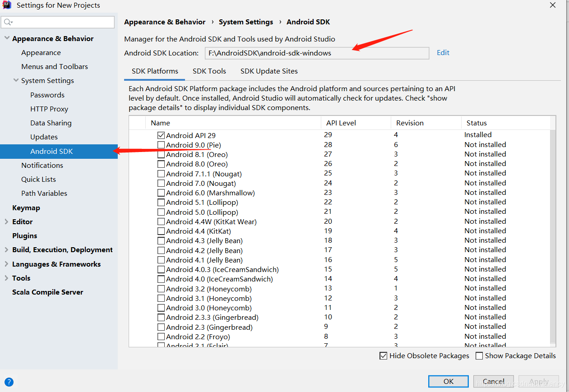Tick the Android 7.1.1 (Nougat) checkbox

point(161,174)
